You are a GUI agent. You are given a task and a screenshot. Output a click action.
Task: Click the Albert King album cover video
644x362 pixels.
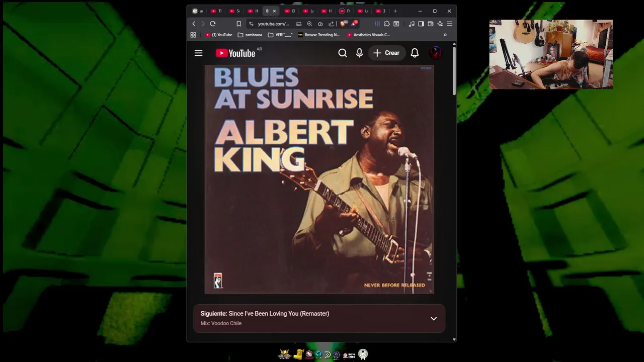coord(319,179)
